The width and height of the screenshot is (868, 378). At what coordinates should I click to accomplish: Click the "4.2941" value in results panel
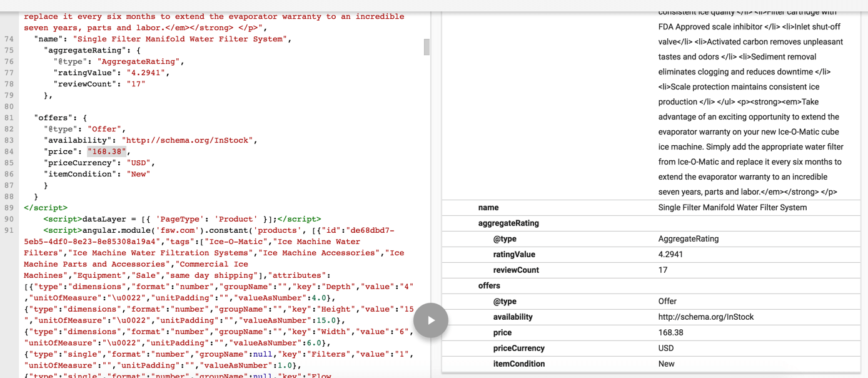[x=671, y=255]
